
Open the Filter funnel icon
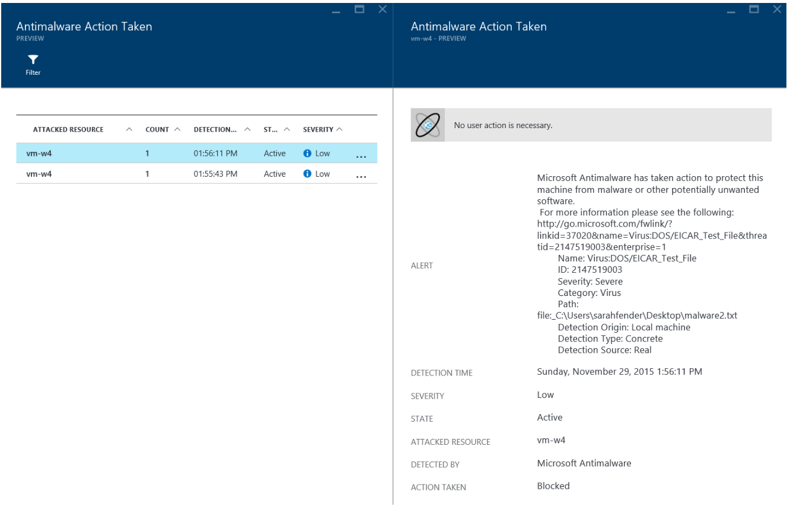(33, 59)
